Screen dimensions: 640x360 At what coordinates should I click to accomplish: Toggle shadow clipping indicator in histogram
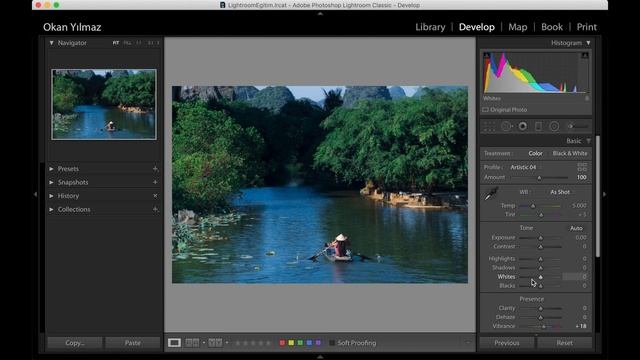[x=487, y=55]
